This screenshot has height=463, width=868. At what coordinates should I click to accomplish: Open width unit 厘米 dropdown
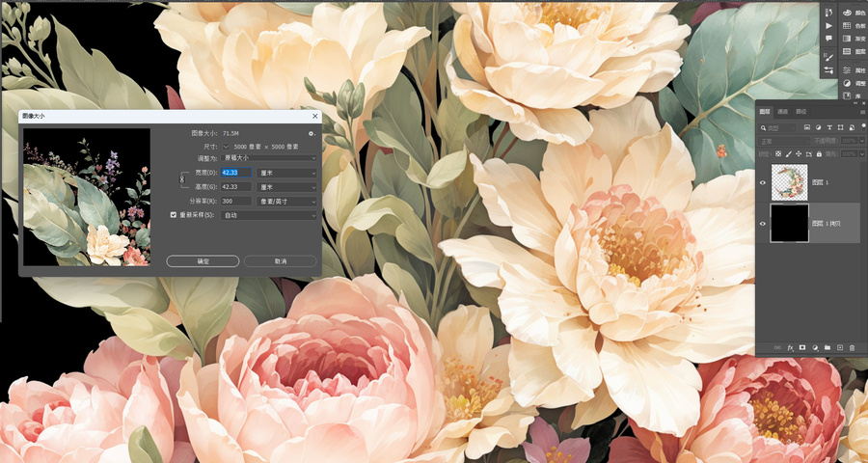[x=286, y=173]
